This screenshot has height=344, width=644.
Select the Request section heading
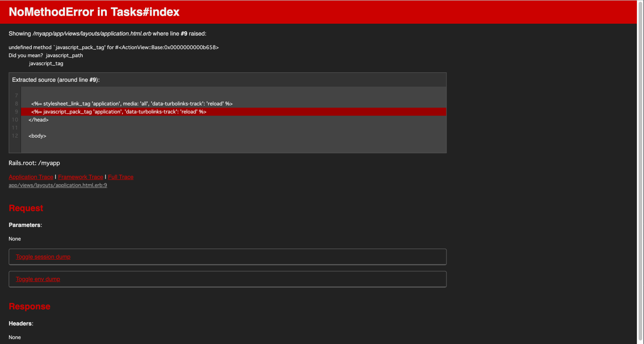25,208
